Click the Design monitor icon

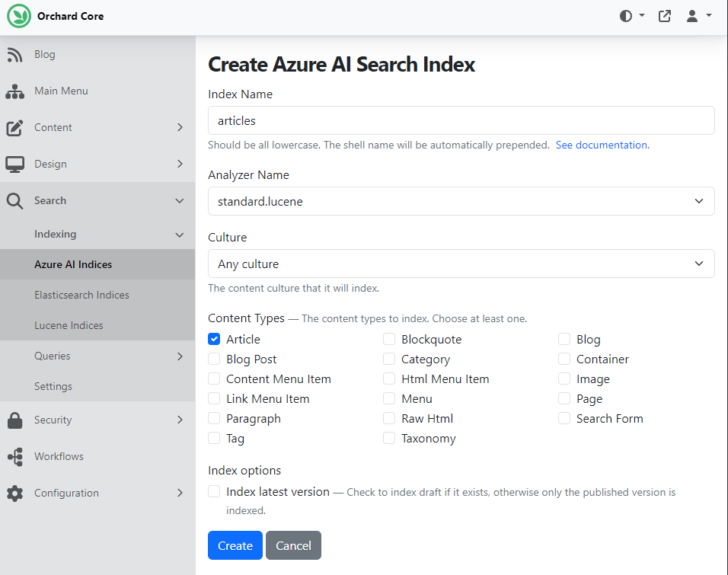pyautogui.click(x=15, y=165)
